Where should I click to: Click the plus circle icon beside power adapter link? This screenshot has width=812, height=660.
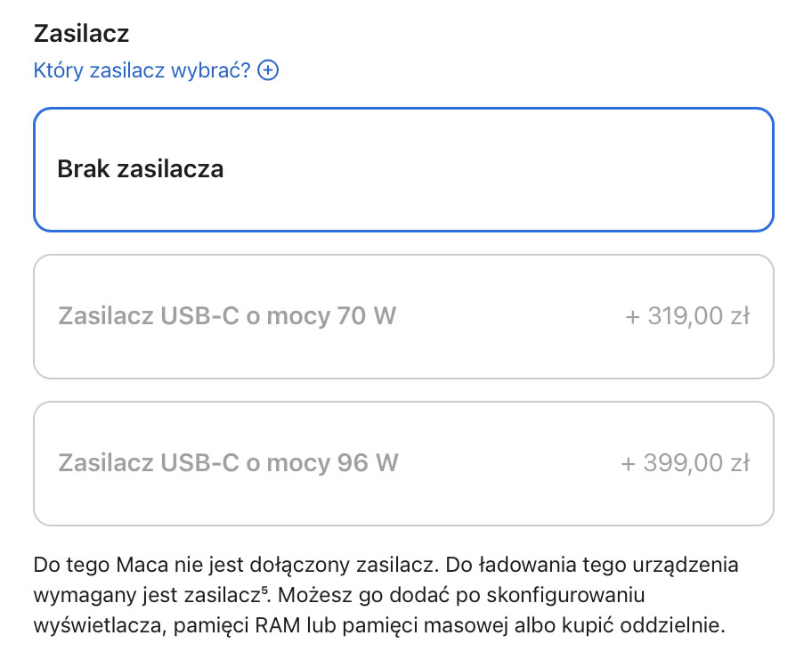[268, 70]
